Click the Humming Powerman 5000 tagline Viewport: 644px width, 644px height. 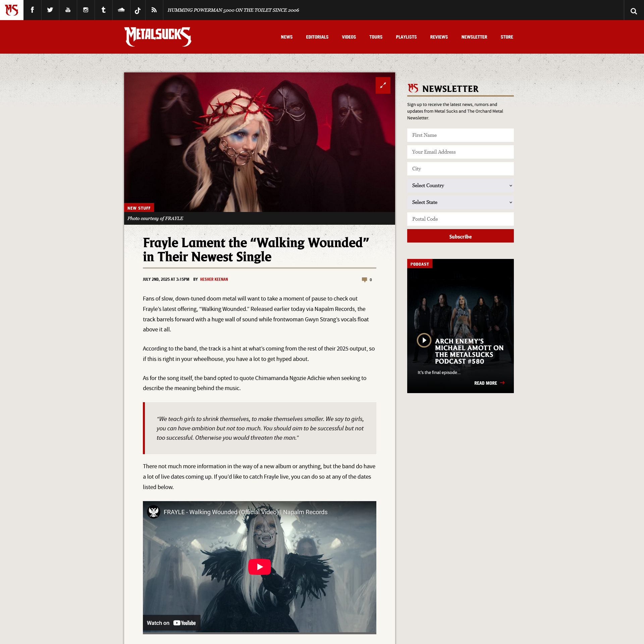coord(233,10)
